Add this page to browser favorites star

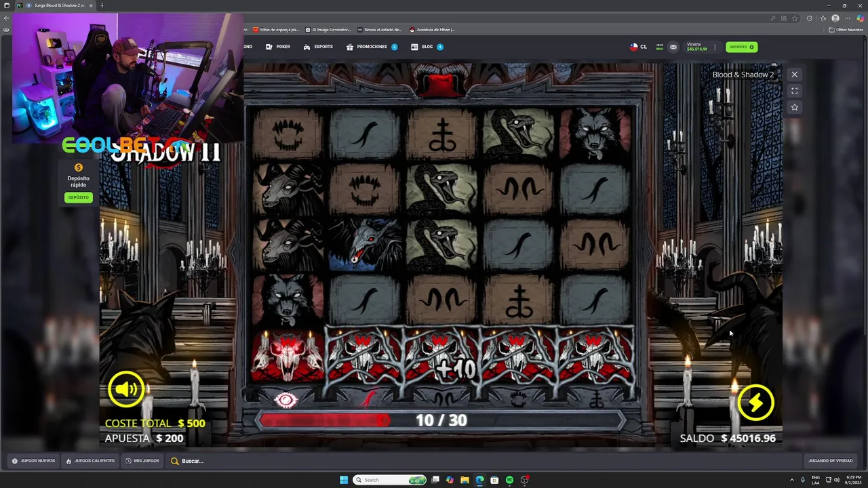click(x=795, y=18)
